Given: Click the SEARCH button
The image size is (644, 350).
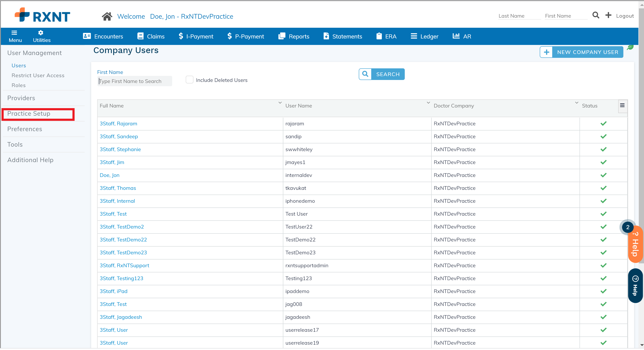Looking at the screenshot, I should pos(382,74).
